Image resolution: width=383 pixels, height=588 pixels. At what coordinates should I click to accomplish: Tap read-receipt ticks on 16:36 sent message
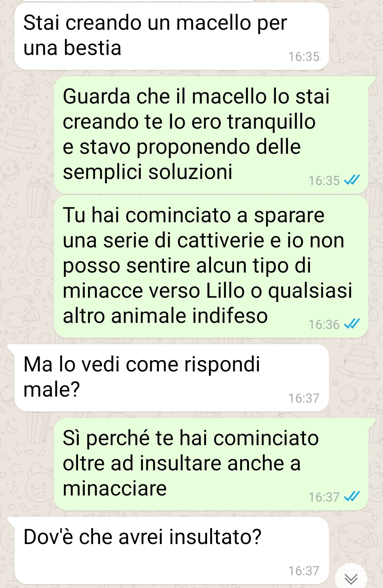[352, 324]
